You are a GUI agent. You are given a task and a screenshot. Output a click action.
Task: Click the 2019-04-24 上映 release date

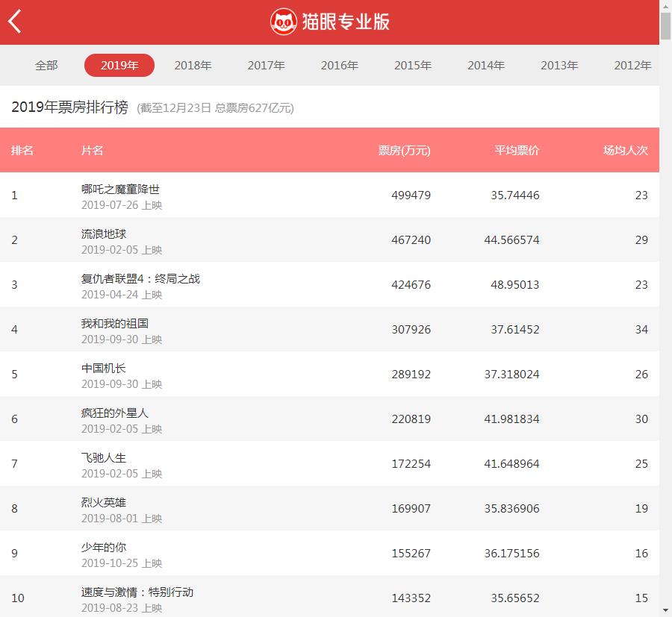coord(122,295)
